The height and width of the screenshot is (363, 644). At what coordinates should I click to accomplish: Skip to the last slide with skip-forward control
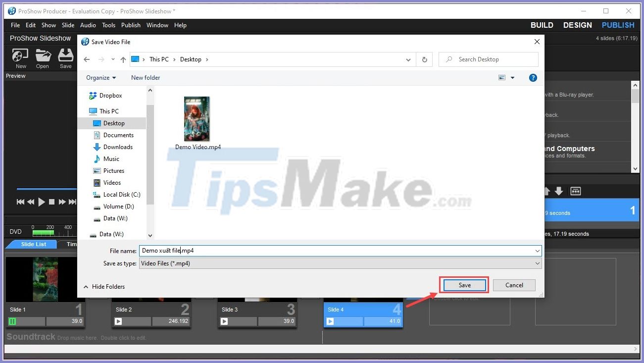72,202
